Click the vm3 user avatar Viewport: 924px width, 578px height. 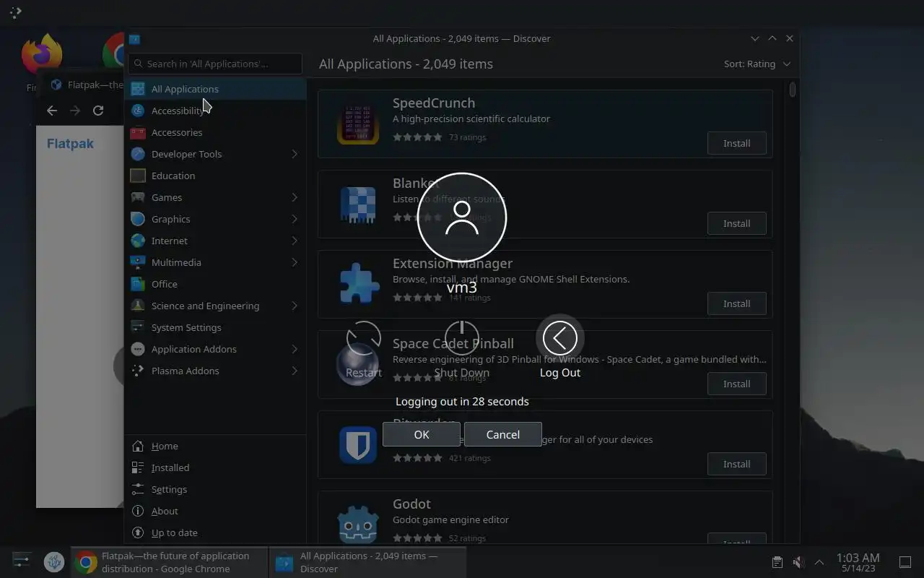coord(462,217)
